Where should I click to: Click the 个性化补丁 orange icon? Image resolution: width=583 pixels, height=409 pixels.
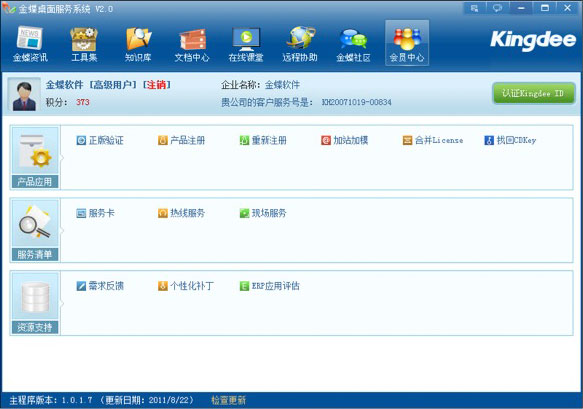tap(163, 286)
